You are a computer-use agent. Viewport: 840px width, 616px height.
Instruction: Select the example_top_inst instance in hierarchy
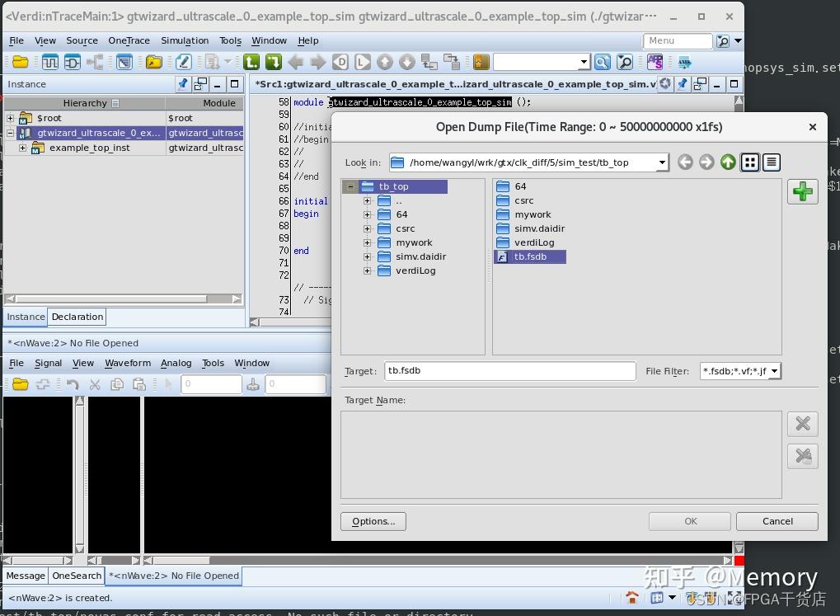click(x=91, y=148)
